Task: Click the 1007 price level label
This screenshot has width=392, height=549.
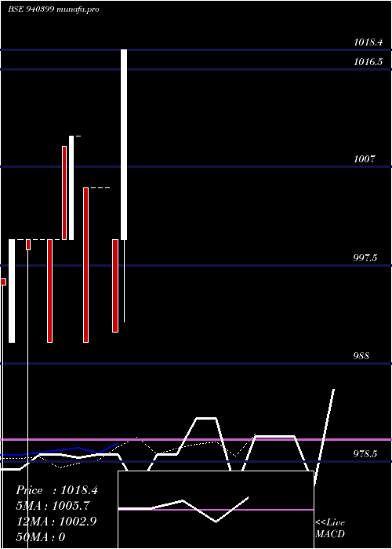Action: point(364,159)
